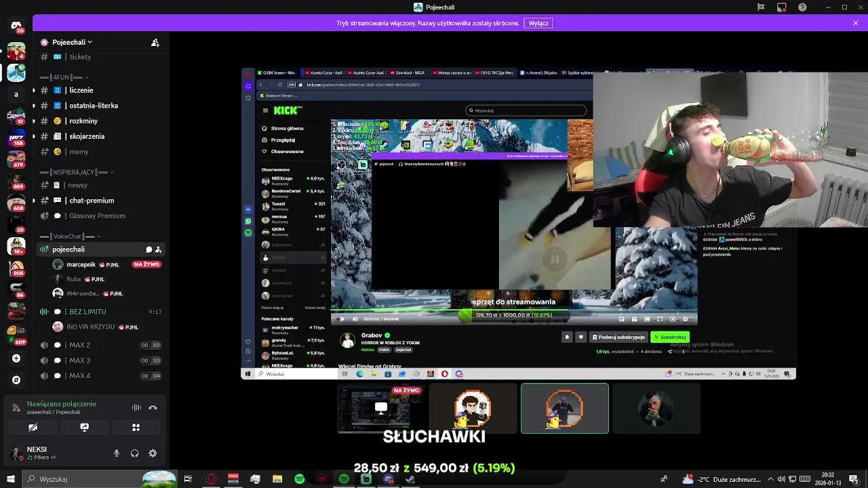
Task: Open Discord user settings gear
Action: pos(153,453)
